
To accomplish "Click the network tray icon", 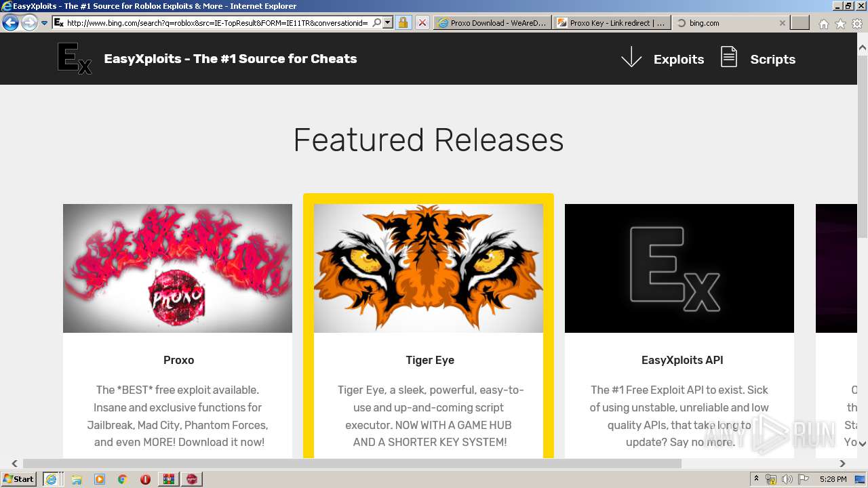I will pyautogui.click(x=771, y=479).
